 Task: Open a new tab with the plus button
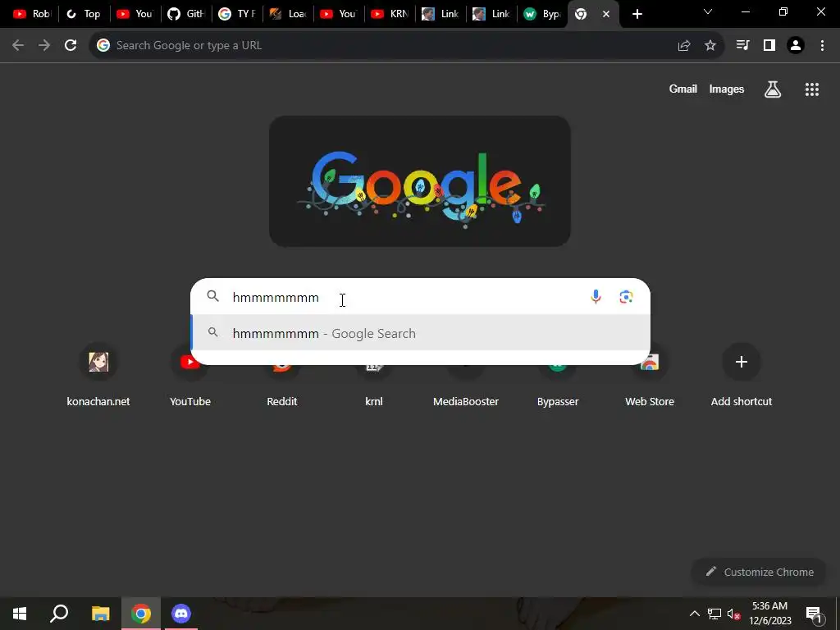pyautogui.click(x=637, y=15)
